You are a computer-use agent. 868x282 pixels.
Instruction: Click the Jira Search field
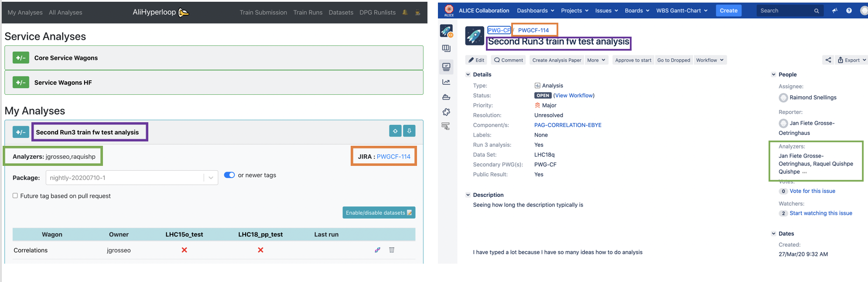785,10
